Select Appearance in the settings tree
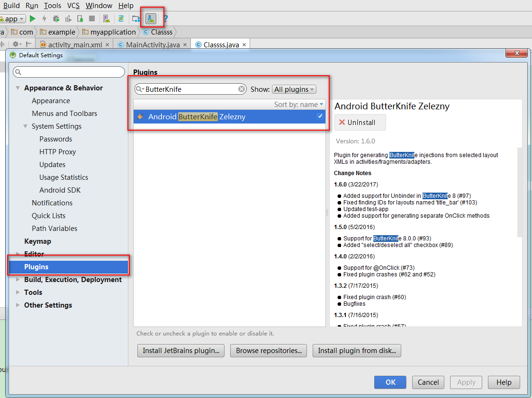Screen dimensions: 532x398 51,101
